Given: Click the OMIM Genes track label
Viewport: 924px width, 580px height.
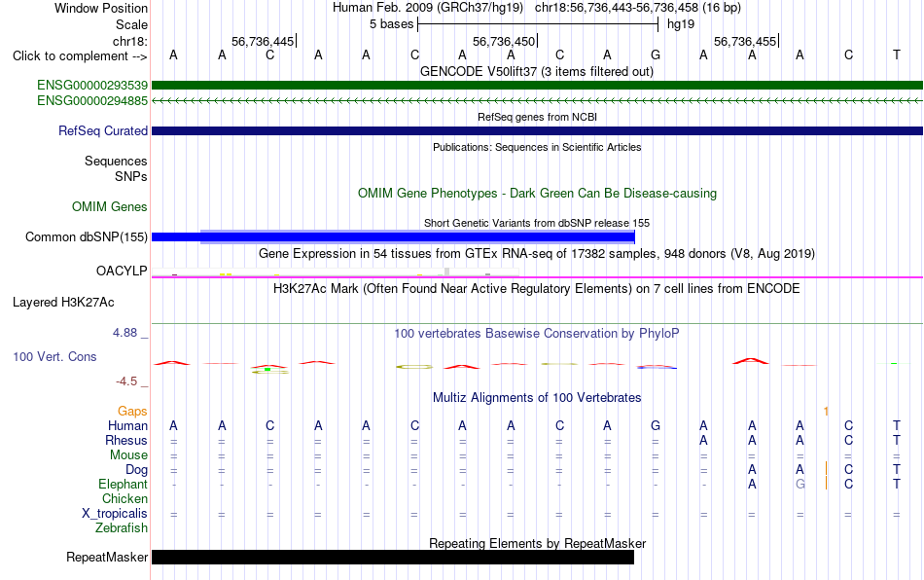Looking at the screenshot, I should 110,207.
